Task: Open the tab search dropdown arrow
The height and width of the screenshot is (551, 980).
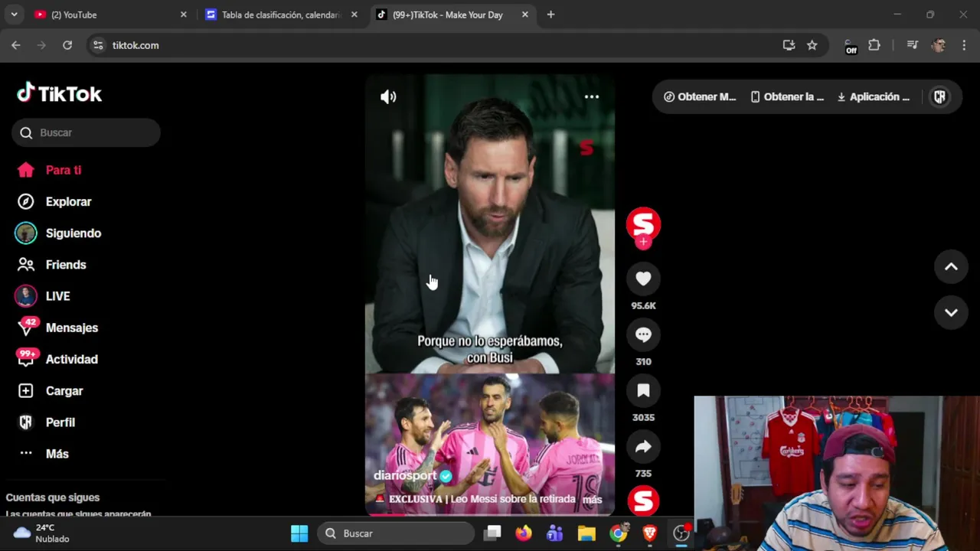Action: [14, 15]
